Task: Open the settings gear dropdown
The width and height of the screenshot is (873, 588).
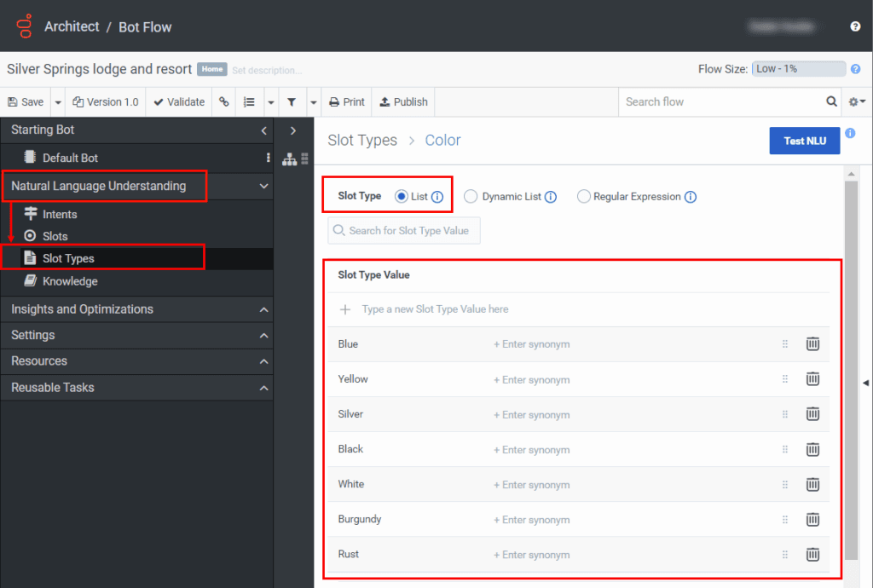Action: click(857, 102)
